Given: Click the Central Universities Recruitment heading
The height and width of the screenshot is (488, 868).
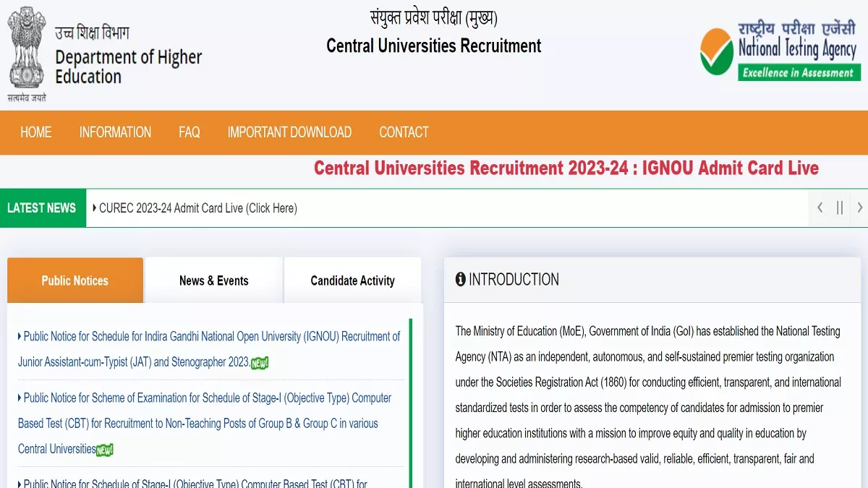Looking at the screenshot, I should (434, 46).
